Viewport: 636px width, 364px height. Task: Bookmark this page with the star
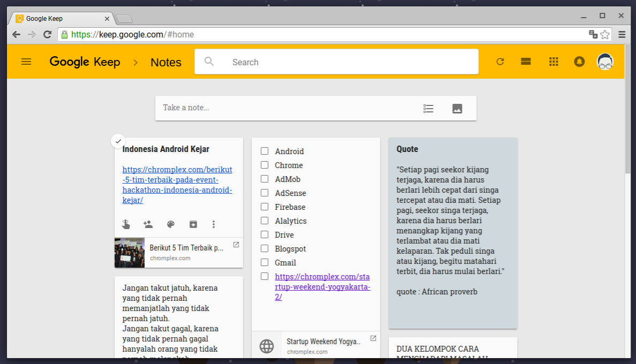click(605, 34)
